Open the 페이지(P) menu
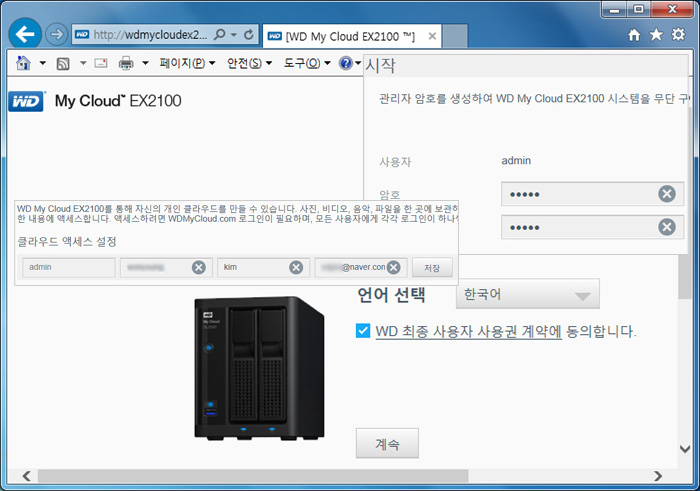Viewport: 700px width, 491px height. pyautogui.click(x=187, y=63)
